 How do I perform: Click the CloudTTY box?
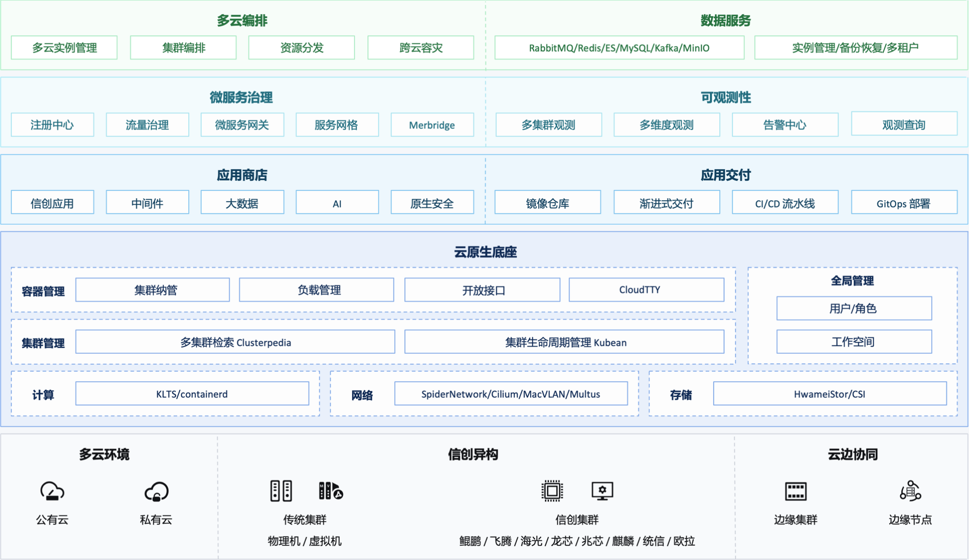[x=646, y=290]
